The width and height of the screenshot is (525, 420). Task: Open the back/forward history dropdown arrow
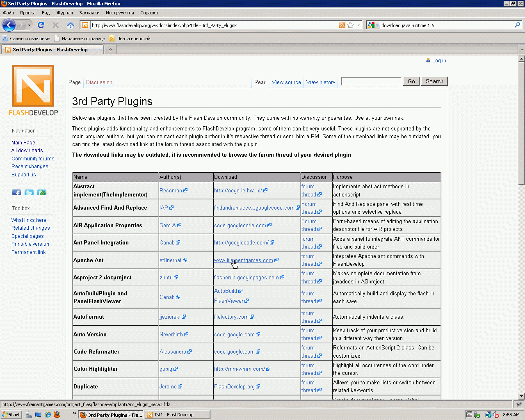click(29, 25)
